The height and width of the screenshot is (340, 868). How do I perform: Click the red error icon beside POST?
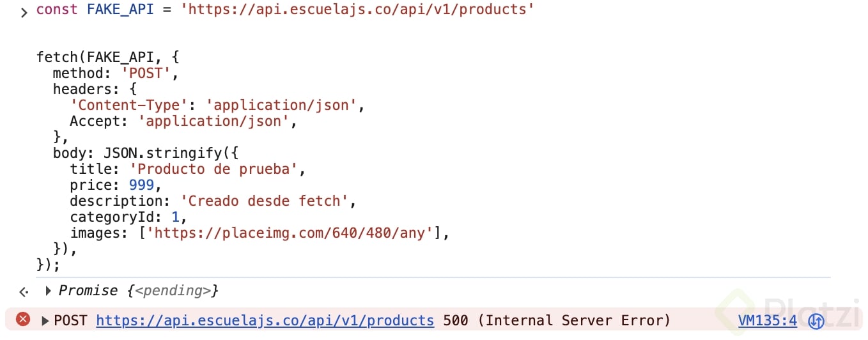(x=23, y=320)
